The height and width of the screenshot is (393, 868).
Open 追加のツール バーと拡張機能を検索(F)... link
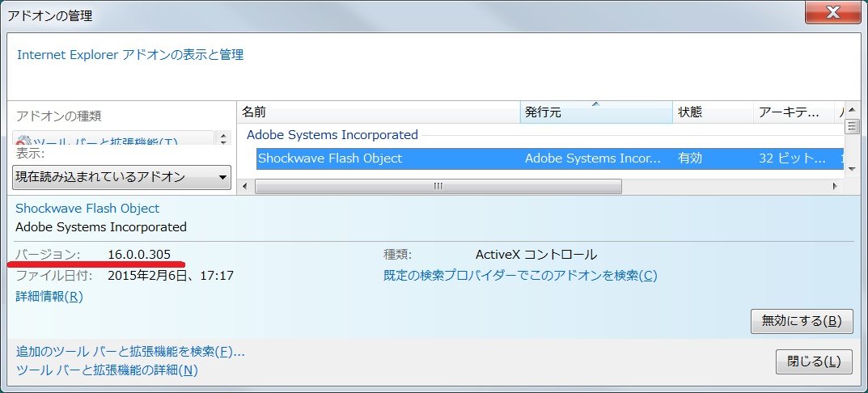130,351
